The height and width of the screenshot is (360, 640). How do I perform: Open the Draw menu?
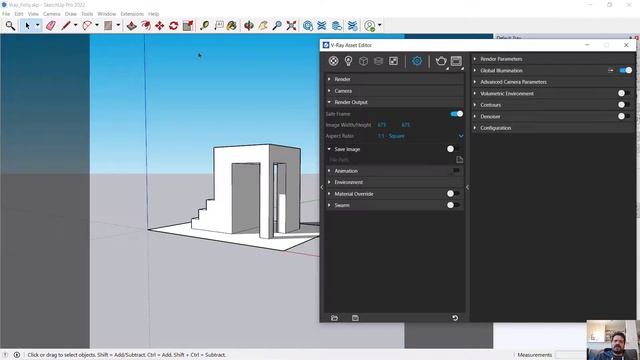click(71, 14)
